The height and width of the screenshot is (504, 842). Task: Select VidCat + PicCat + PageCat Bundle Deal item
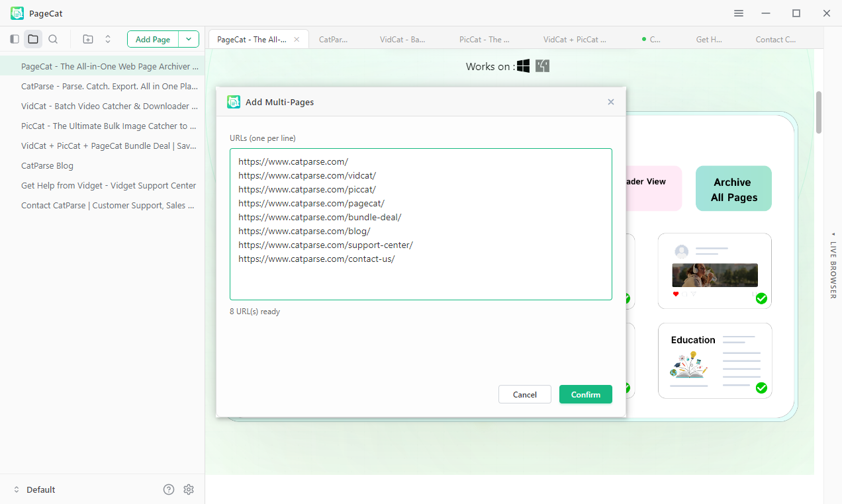[x=103, y=146]
